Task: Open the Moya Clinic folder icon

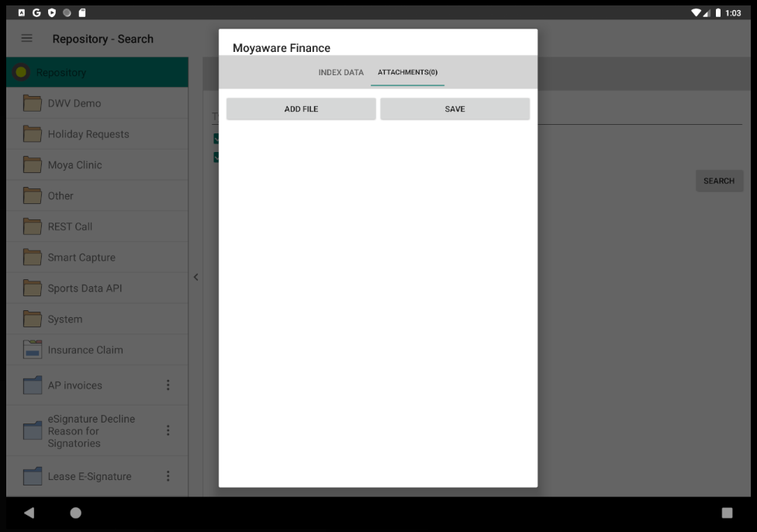Action: (x=33, y=165)
